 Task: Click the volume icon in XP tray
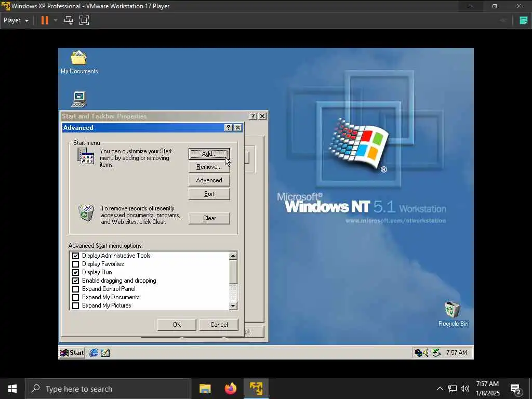[x=427, y=353]
